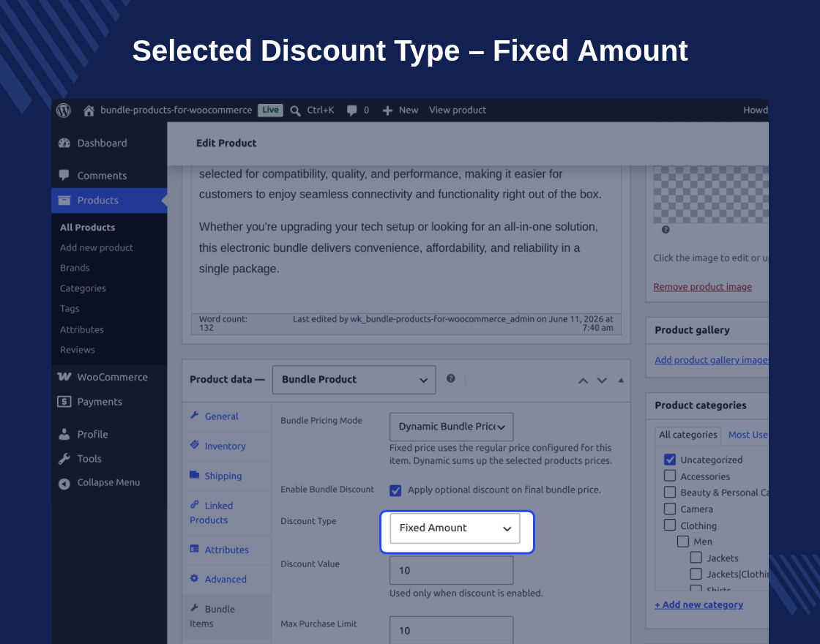
Task: Click the Tools wrench icon
Action: pyautogui.click(x=64, y=458)
